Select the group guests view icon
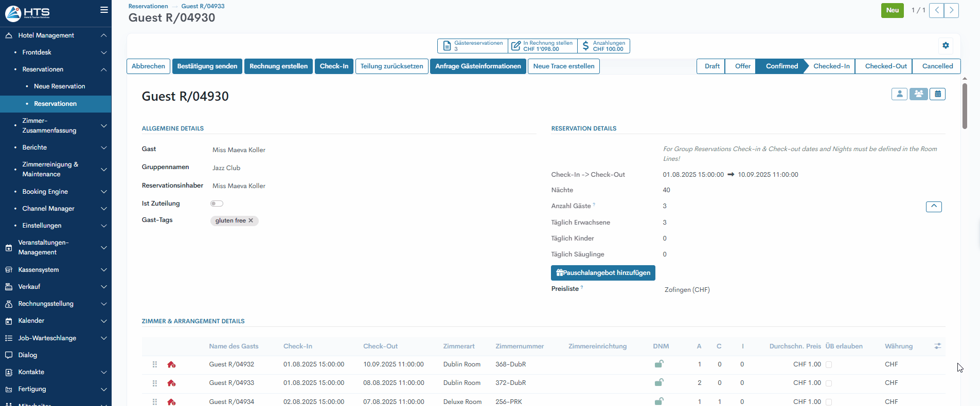The width and height of the screenshot is (980, 406). (918, 94)
